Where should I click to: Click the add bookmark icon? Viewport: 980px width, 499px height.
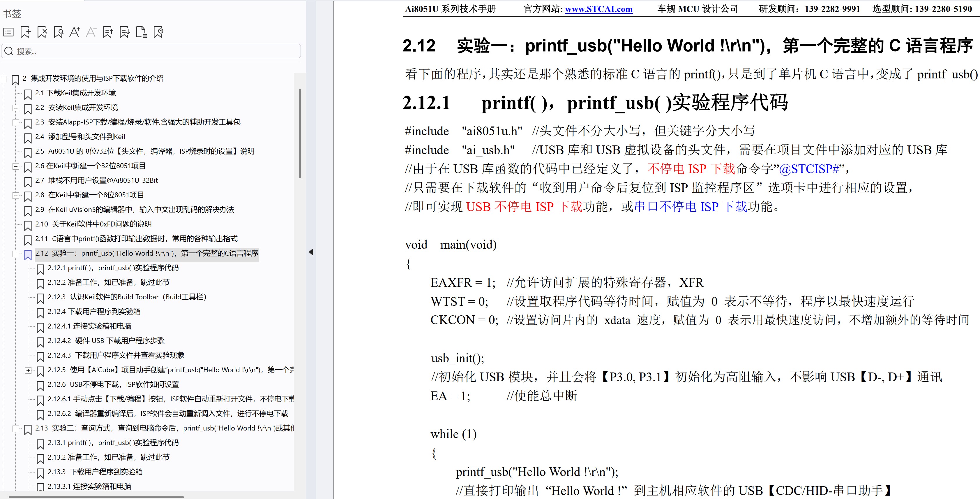tap(26, 32)
